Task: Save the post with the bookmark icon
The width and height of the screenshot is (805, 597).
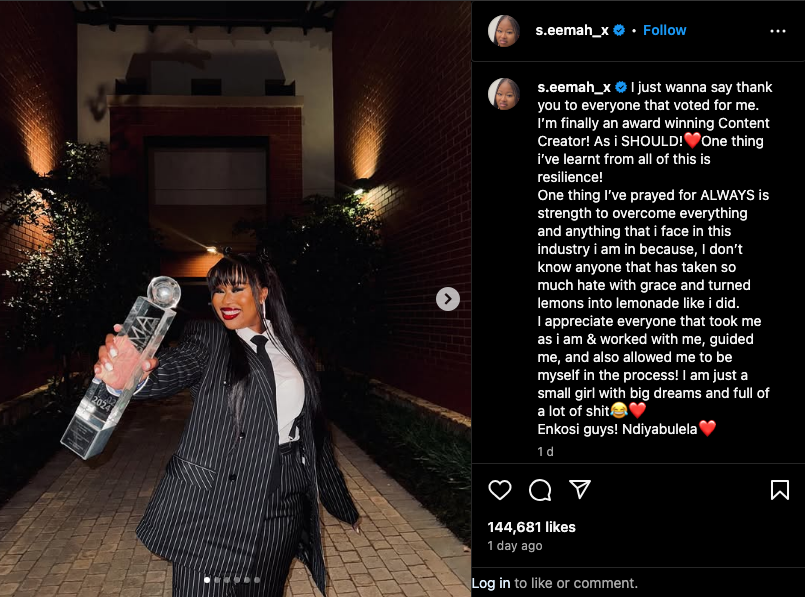Action: (779, 490)
